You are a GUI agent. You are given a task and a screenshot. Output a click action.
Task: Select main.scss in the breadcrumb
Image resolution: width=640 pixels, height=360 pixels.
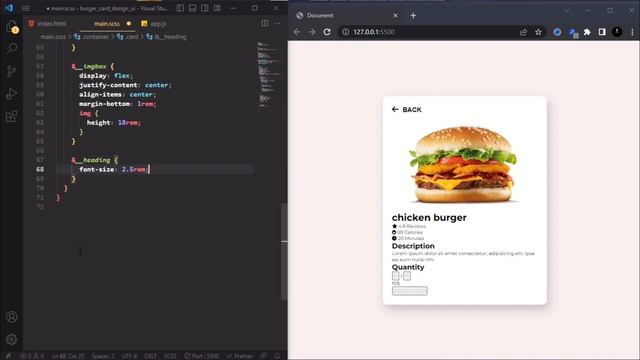click(53, 37)
